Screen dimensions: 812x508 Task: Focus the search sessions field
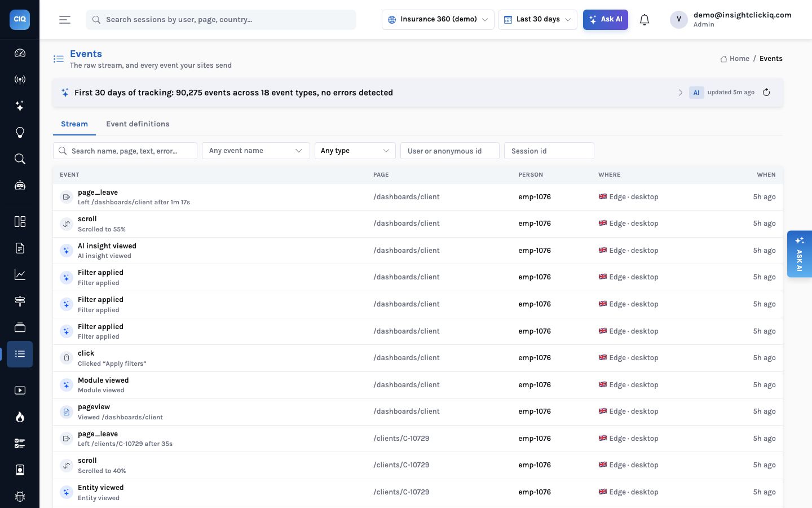click(221, 20)
